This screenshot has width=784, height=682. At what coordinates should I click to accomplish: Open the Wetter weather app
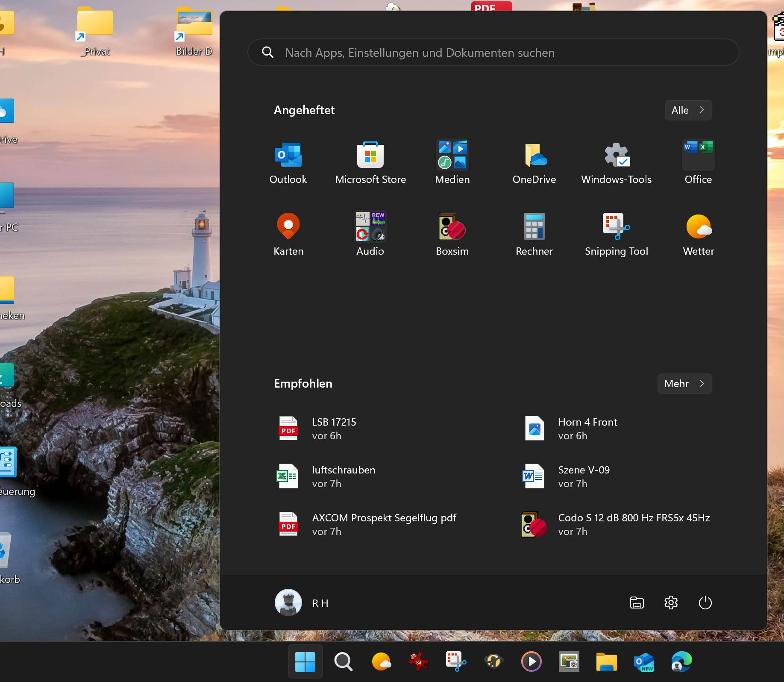698,234
